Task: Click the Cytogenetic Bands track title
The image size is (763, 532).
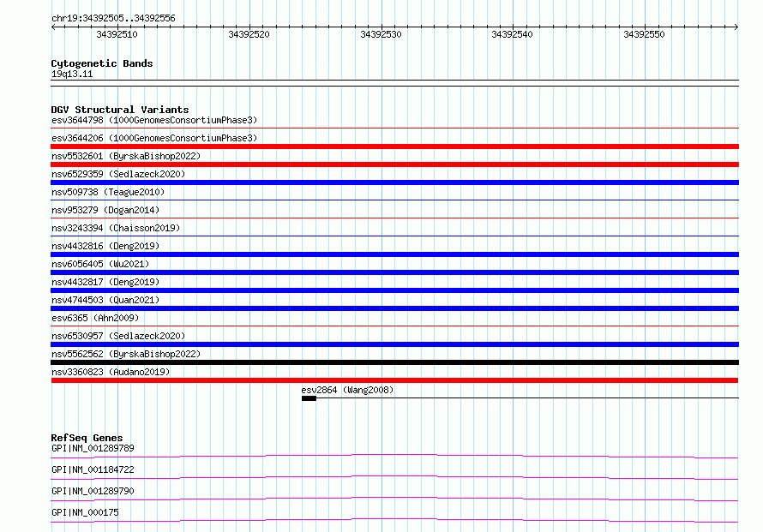Action: (102, 63)
